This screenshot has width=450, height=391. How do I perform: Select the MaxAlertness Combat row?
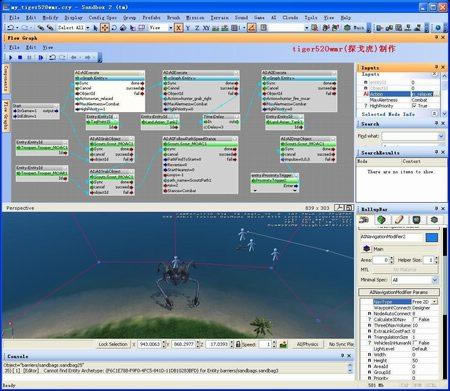tap(401, 100)
